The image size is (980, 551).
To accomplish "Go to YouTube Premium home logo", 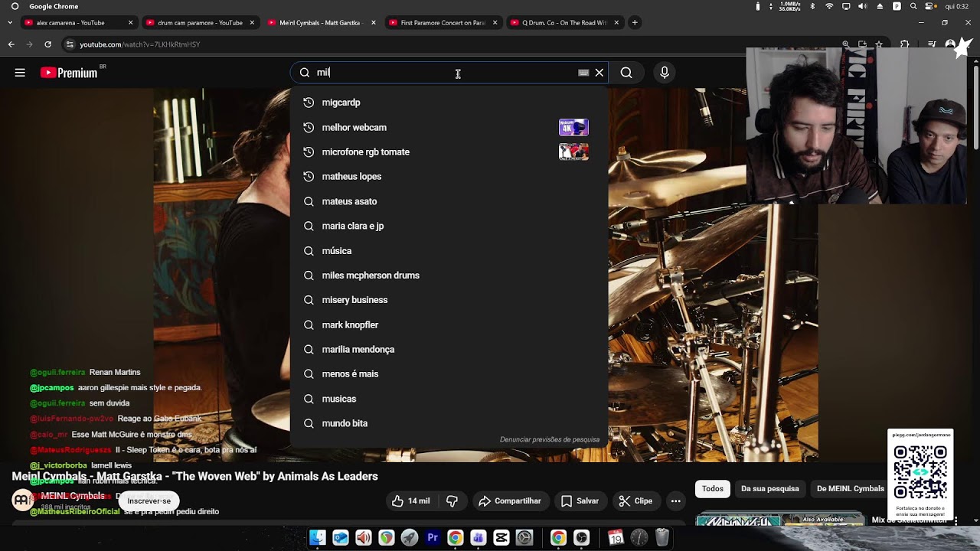I will pyautogui.click(x=69, y=73).
